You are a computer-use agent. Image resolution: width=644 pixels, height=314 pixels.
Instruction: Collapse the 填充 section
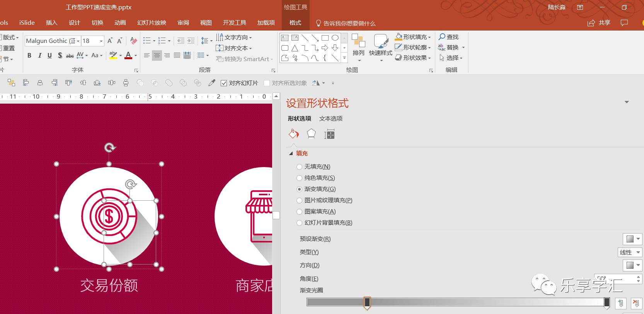click(291, 154)
